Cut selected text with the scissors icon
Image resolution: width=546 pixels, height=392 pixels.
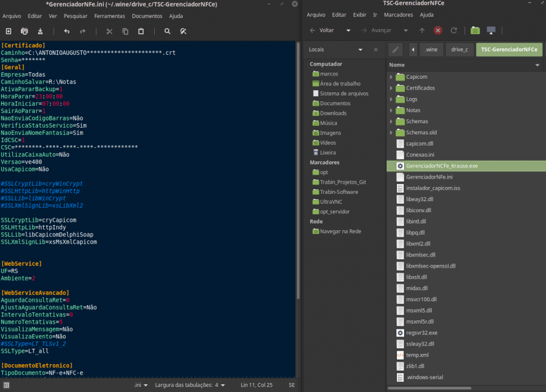click(x=109, y=31)
